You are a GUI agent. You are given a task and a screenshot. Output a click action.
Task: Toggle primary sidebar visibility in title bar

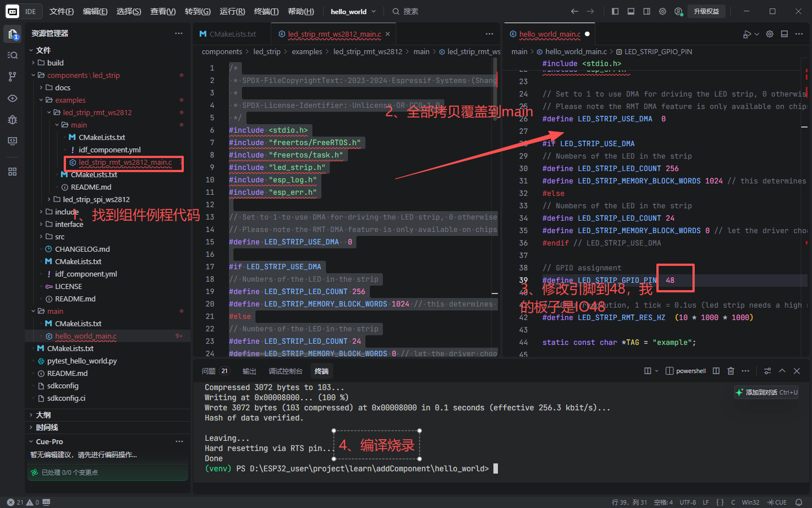pyautogui.click(x=615, y=11)
